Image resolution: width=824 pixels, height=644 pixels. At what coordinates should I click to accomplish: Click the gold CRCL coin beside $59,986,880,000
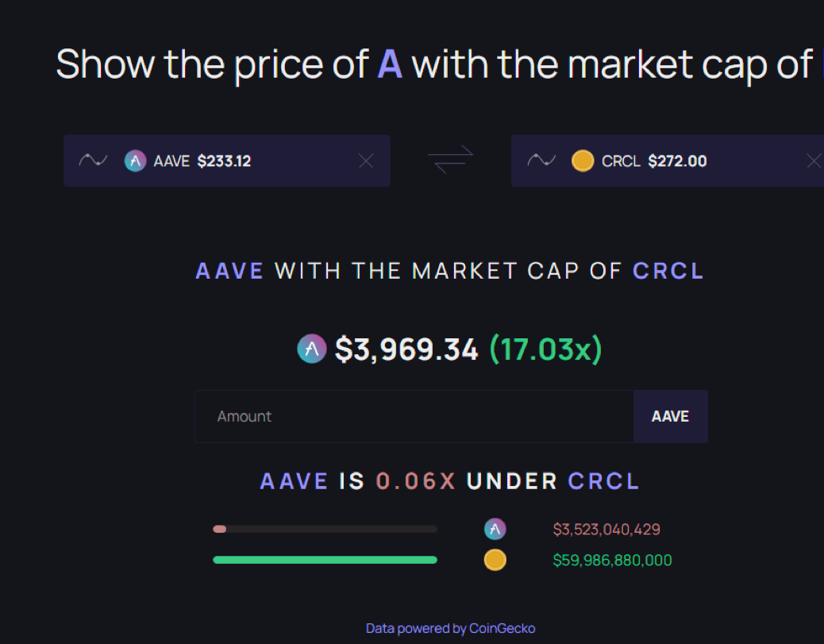click(495, 560)
